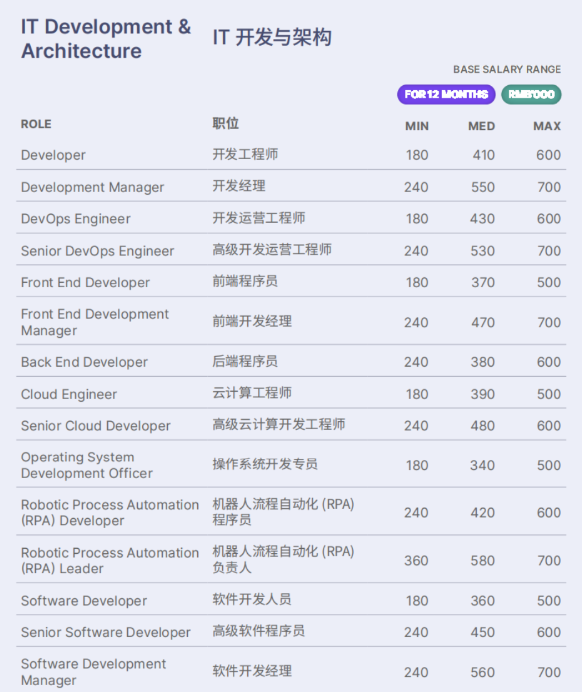Click Back End Developer Chinese title 后端程序员
Viewport: 582px width, 692px height.
pos(245,361)
